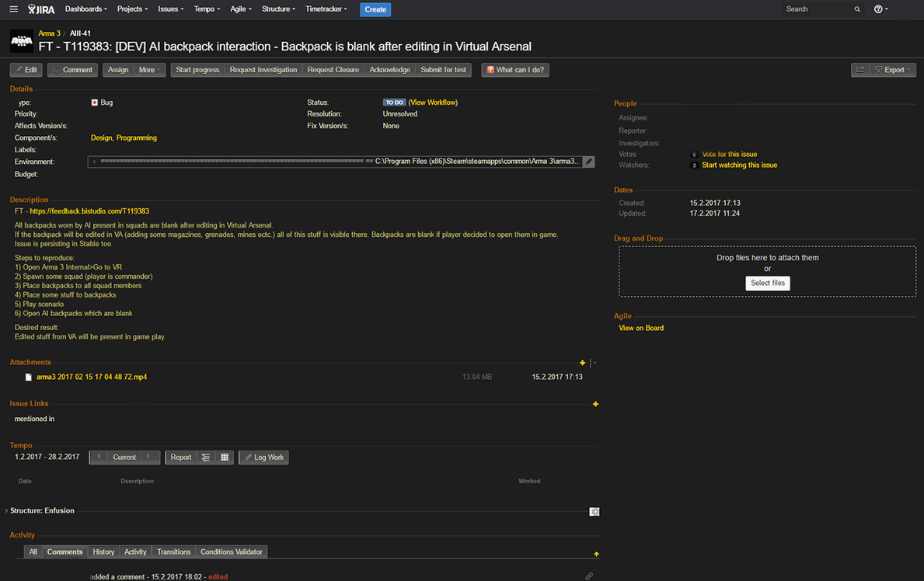The image size is (924, 581).
Task: Open attachments options dropdown arrow
Action: 594,363
